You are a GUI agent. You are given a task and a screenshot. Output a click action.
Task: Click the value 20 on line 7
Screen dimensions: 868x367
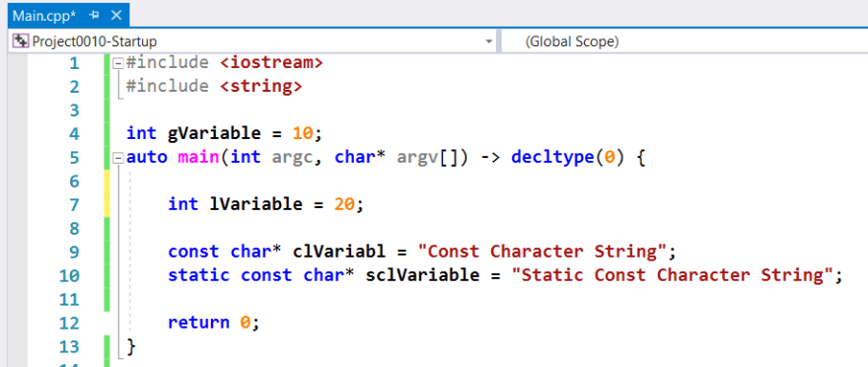click(344, 204)
